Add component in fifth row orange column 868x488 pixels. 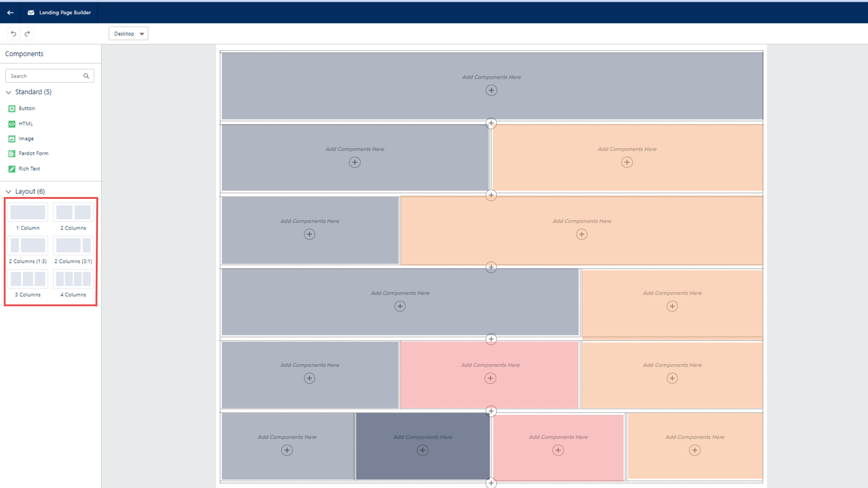pos(672,378)
